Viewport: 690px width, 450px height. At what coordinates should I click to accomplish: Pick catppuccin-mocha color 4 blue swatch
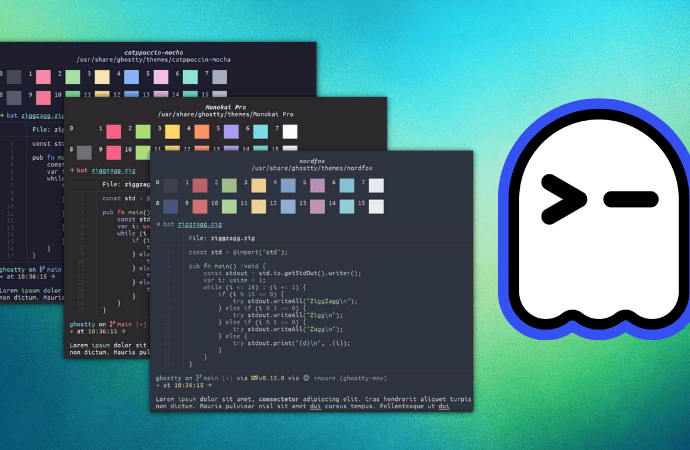pyautogui.click(x=132, y=77)
